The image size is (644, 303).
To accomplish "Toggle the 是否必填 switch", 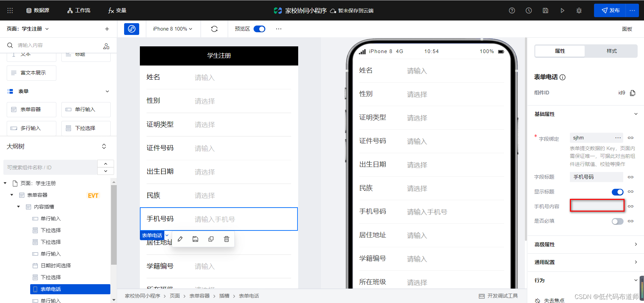I will tap(618, 221).
